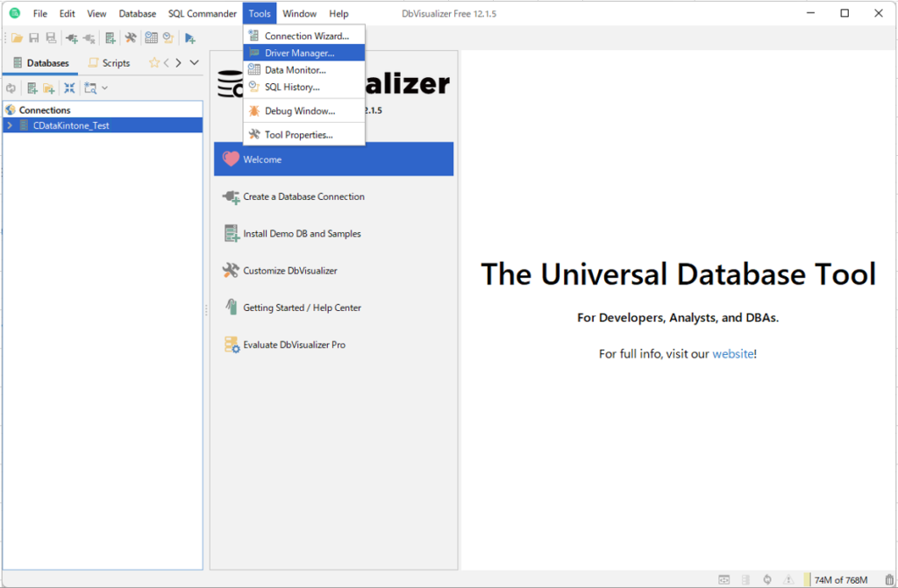
Task: Click new connection icon in Databases toolbar
Action: click(32, 89)
